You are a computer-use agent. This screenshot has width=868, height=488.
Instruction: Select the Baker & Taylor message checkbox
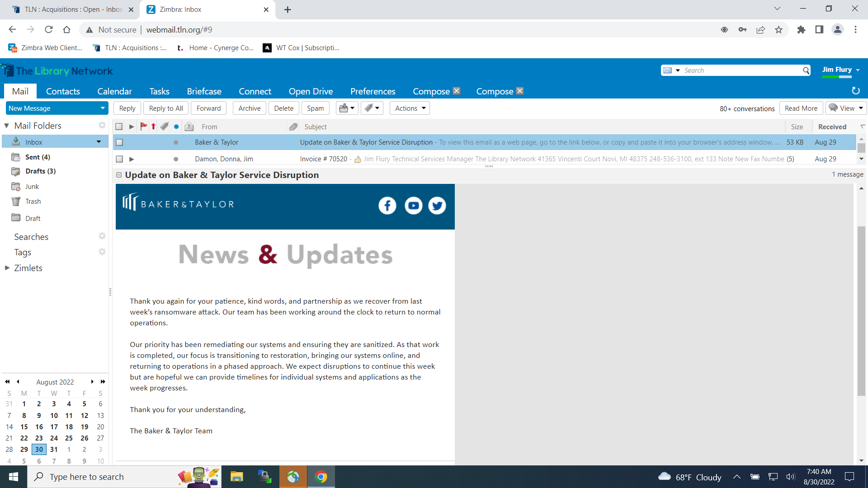click(119, 142)
